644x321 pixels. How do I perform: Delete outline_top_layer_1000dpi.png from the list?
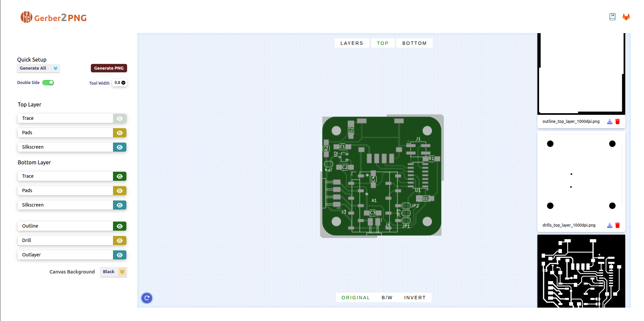point(618,122)
